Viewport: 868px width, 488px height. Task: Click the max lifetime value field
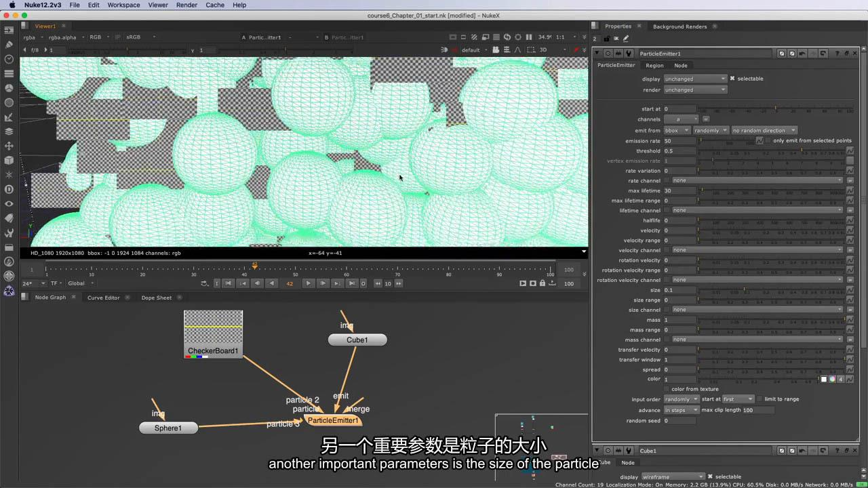tap(679, 190)
